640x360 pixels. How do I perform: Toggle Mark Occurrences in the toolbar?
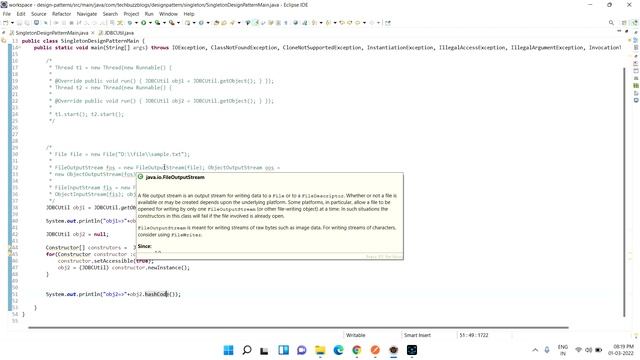point(256,23)
